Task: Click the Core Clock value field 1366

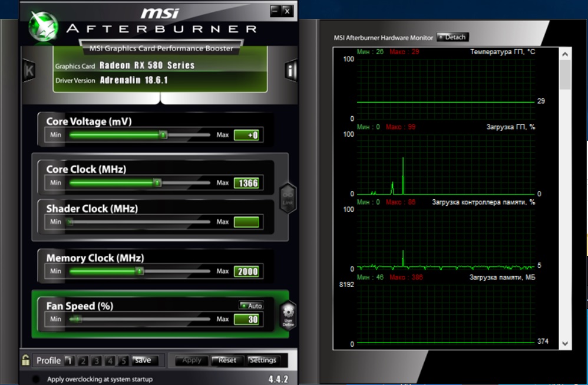Action: 246,183
